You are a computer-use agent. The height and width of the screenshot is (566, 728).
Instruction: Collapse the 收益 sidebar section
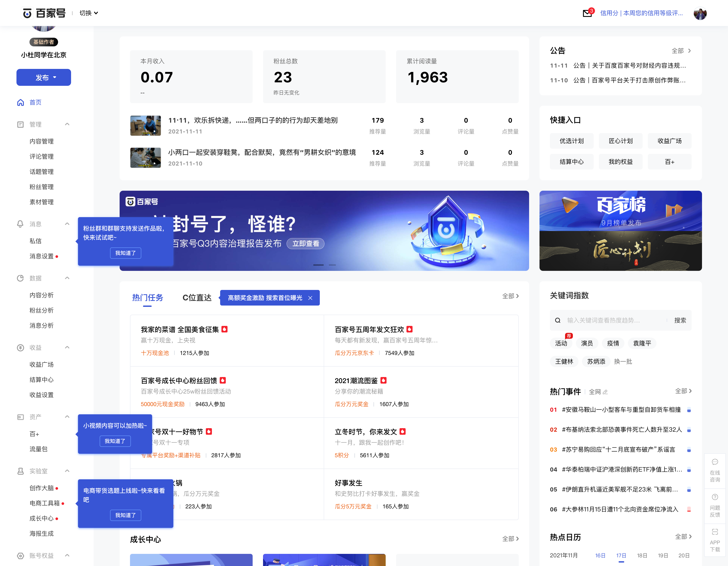click(67, 348)
